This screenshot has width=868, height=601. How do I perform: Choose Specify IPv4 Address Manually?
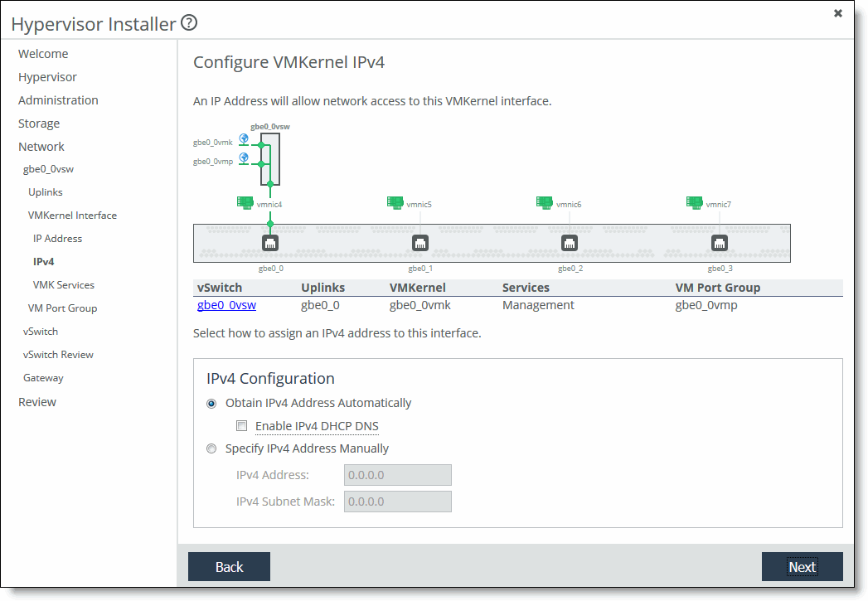click(211, 448)
